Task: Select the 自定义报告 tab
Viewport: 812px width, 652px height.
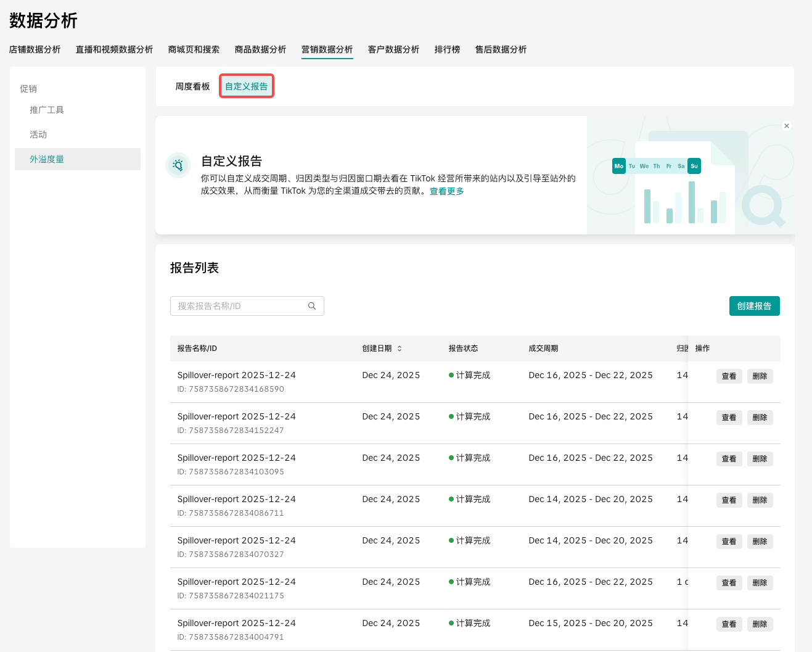Action: click(246, 86)
